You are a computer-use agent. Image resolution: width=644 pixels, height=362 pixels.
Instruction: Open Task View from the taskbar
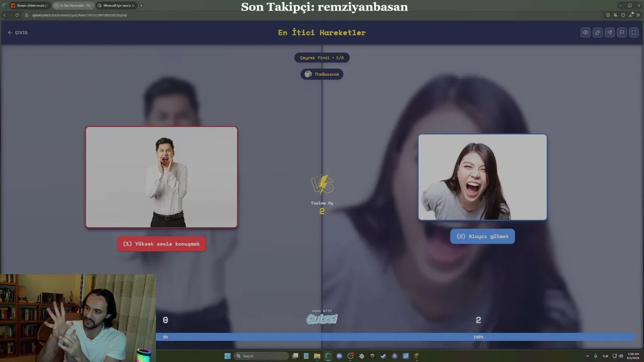(x=295, y=356)
